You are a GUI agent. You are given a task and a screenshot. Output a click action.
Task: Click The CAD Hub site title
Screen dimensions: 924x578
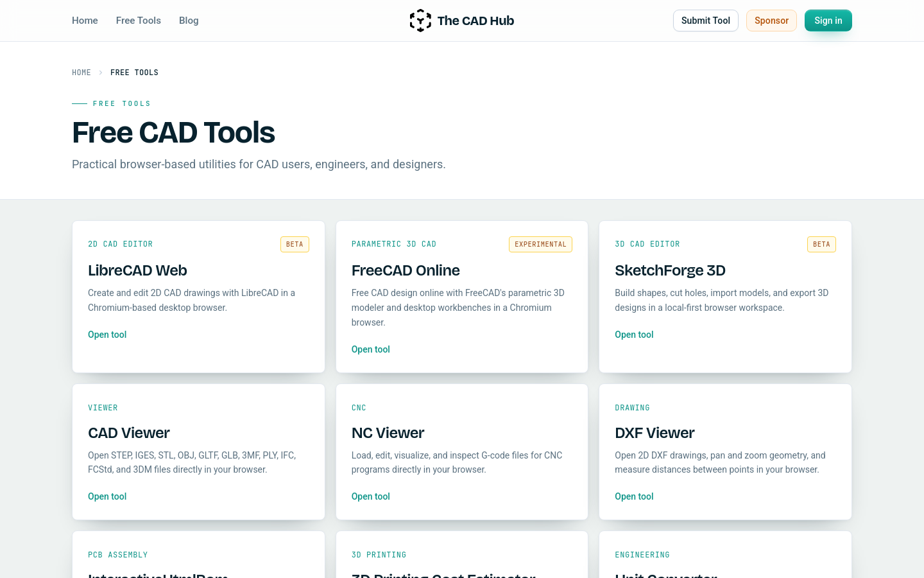(475, 21)
